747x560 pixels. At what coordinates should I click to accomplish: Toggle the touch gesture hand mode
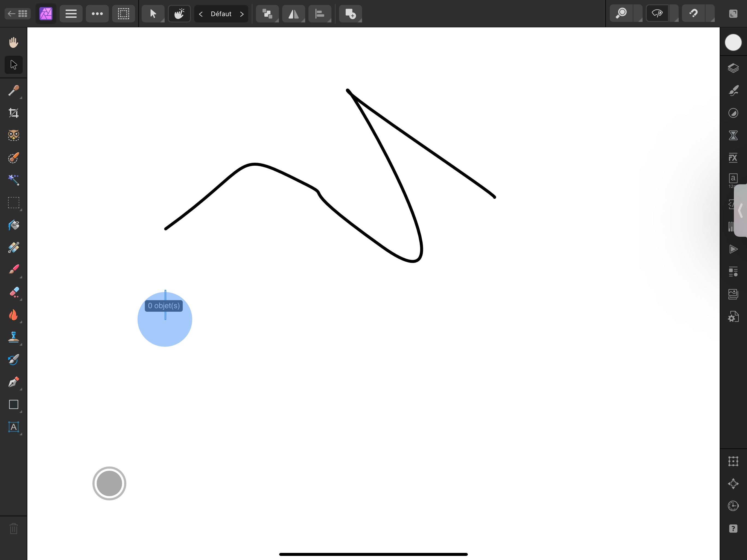[x=179, y=13]
